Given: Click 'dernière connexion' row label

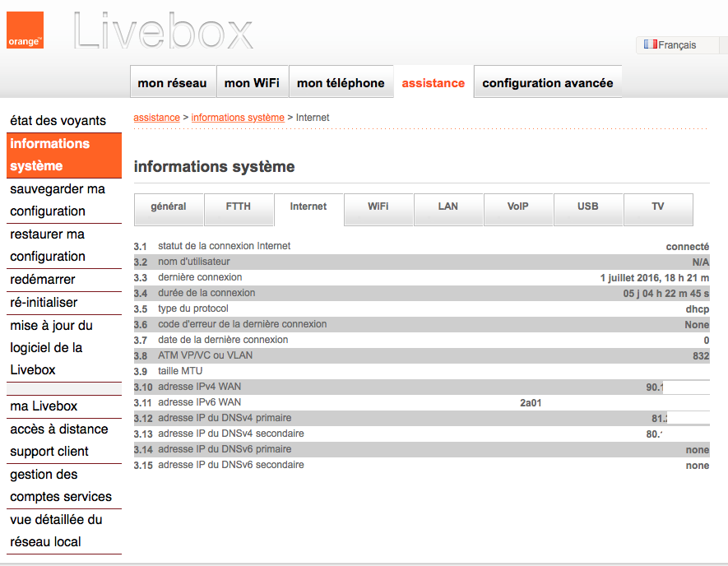Looking at the screenshot, I should (200, 277).
